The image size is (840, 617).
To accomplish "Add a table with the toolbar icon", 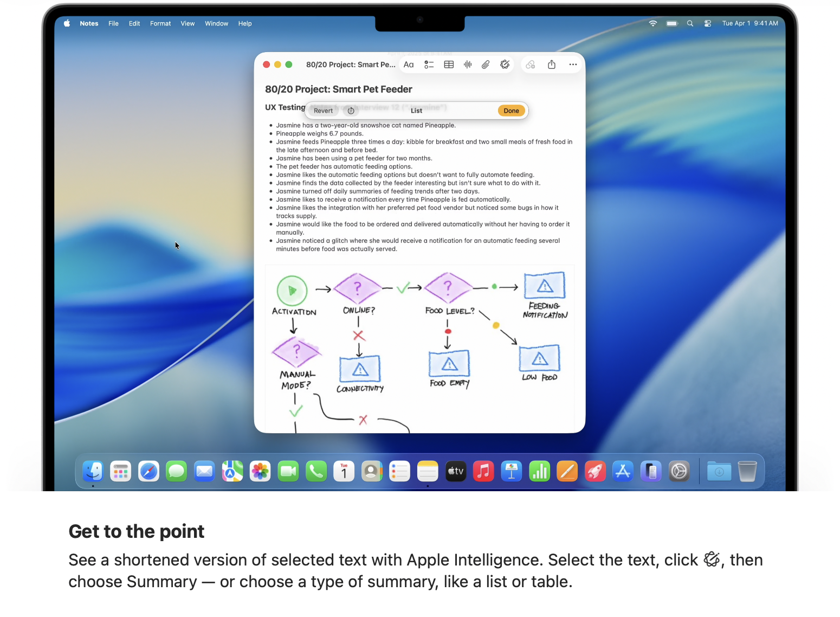I will pos(449,65).
